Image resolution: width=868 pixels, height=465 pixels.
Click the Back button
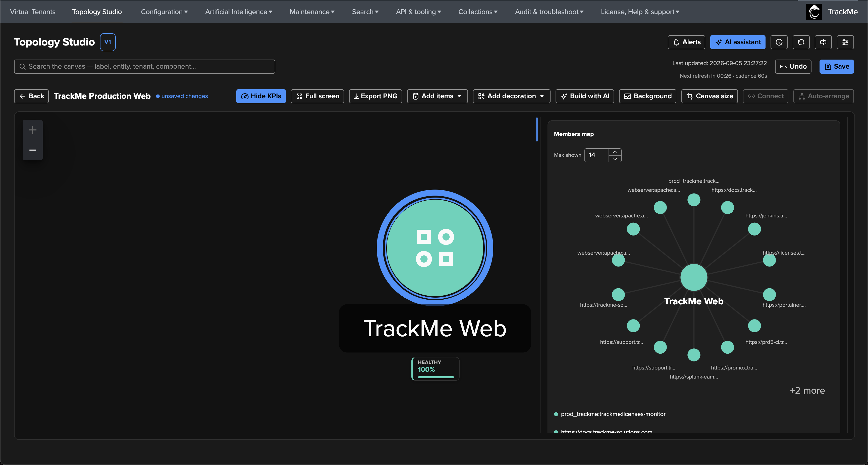coord(31,96)
